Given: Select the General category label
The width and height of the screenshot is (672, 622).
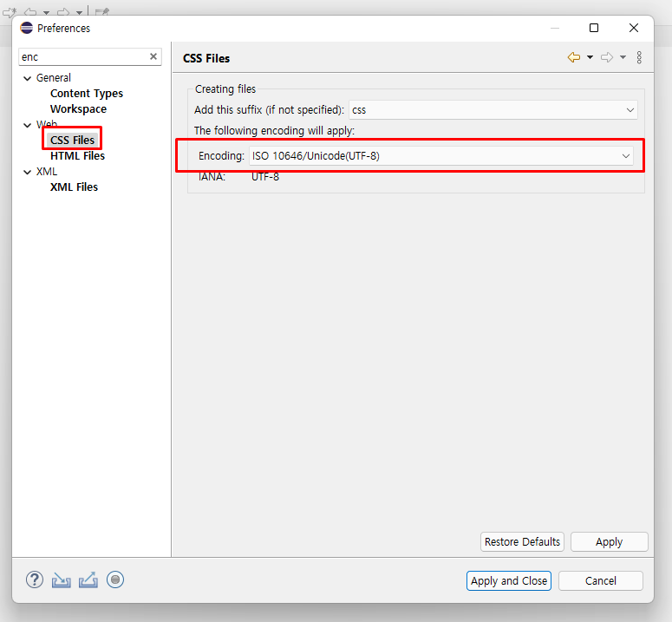Looking at the screenshot, I should point(54,77).
